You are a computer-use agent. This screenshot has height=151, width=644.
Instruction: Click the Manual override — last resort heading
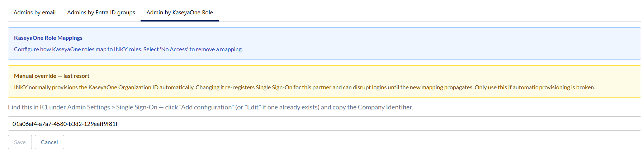(52, 76)
